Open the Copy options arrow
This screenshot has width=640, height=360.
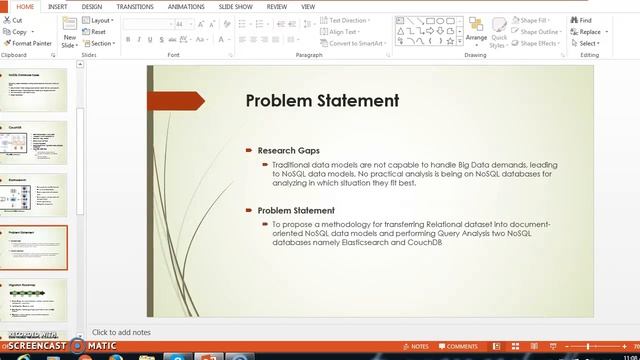click(33, 31)
